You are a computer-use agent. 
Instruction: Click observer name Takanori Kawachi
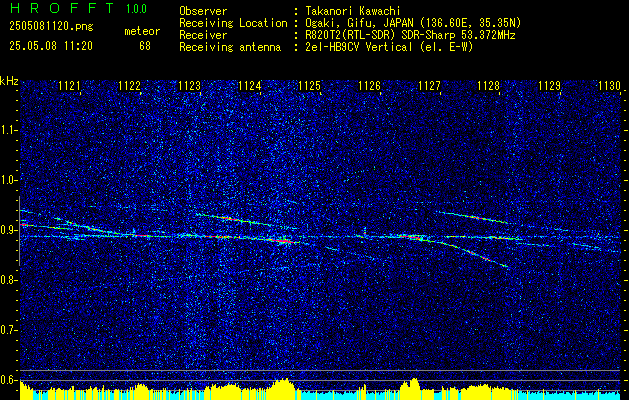coord(353,12)
